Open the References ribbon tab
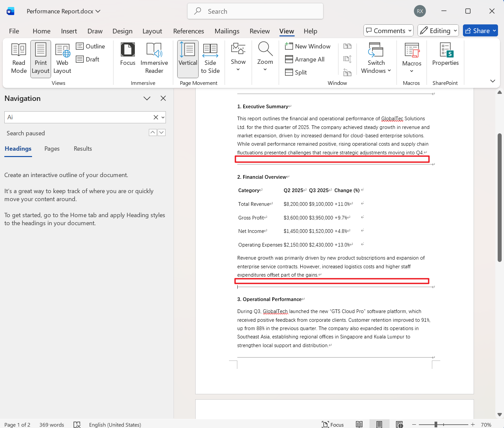This screenshot has height=428, width=504. pyautogui.click(x=188, y=31)
